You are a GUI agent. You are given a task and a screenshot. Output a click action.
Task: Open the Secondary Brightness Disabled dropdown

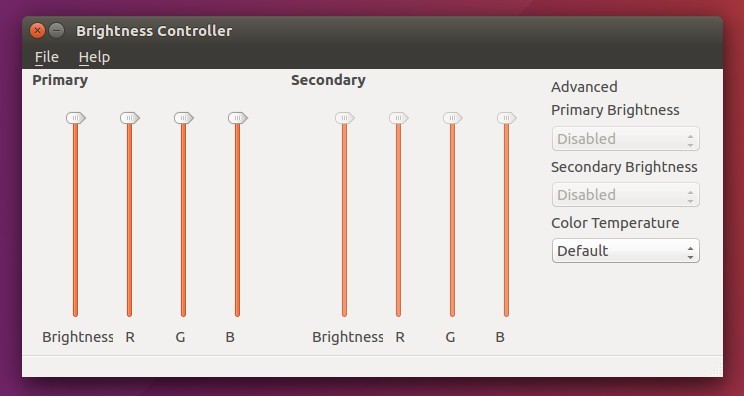[x=625, y=194]
